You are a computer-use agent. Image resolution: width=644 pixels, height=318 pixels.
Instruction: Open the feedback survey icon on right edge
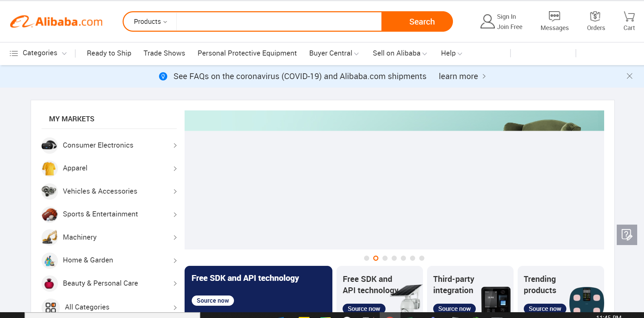coord(627,235)
